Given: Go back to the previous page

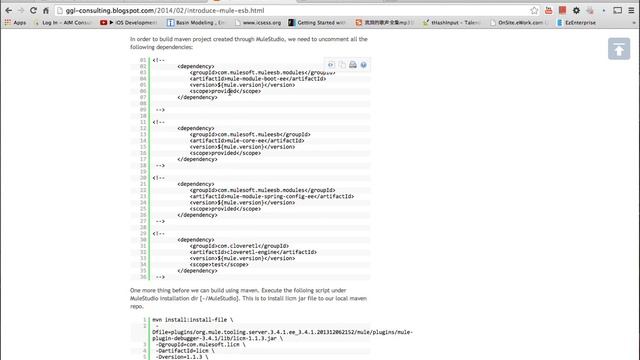Looking at the screenshot, I should 9,10.
